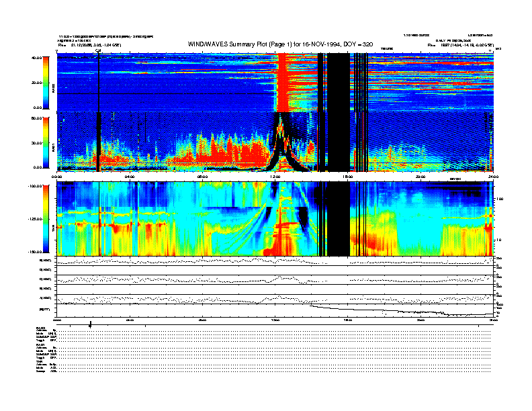Screen dimensions: 532x411
Task: Click the RAD1 color scale bar
Action: (46, 143)
